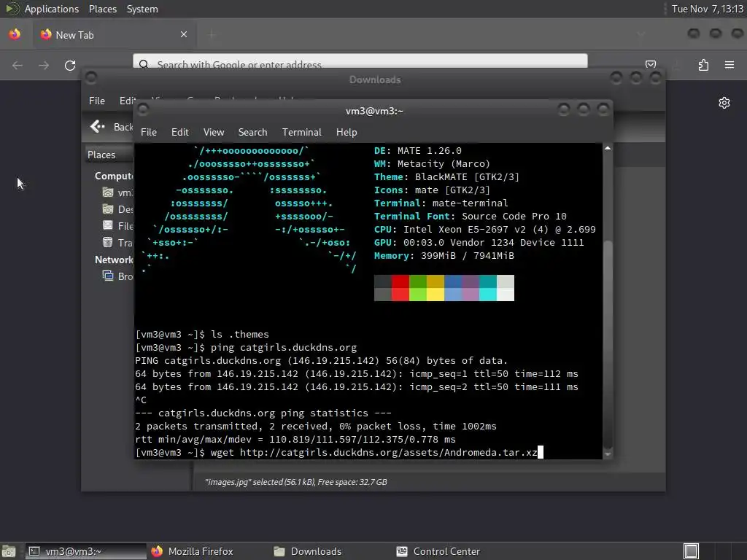Click the CPU: Intel Xeon line
This screenshot has height=560, width=747.
tap(485, 230)
